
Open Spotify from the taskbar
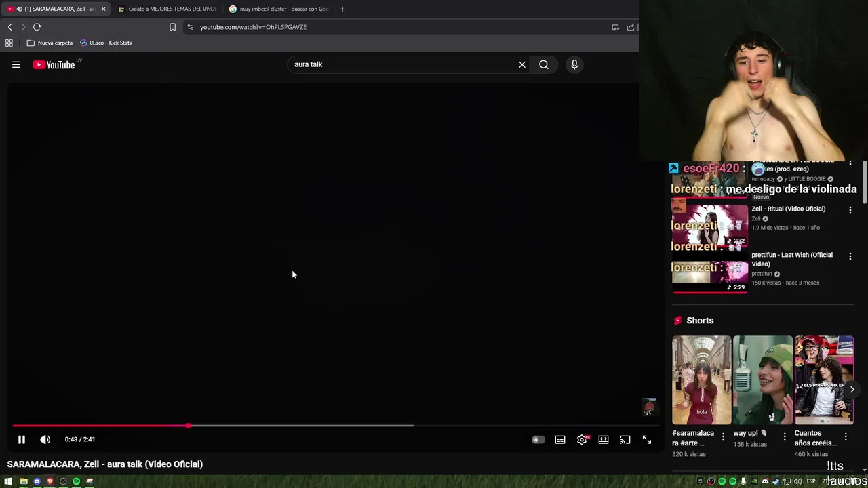(76, 481)
